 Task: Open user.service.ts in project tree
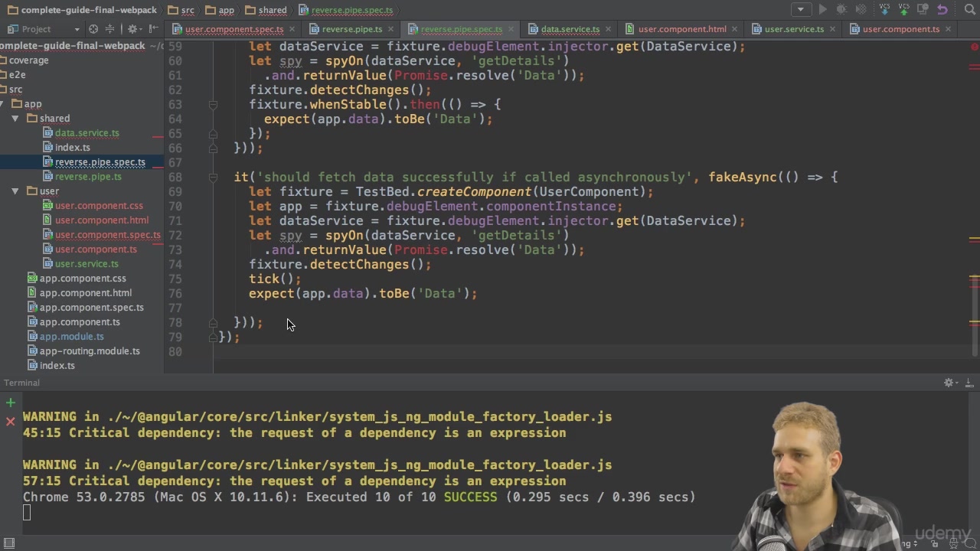point(80,264)
